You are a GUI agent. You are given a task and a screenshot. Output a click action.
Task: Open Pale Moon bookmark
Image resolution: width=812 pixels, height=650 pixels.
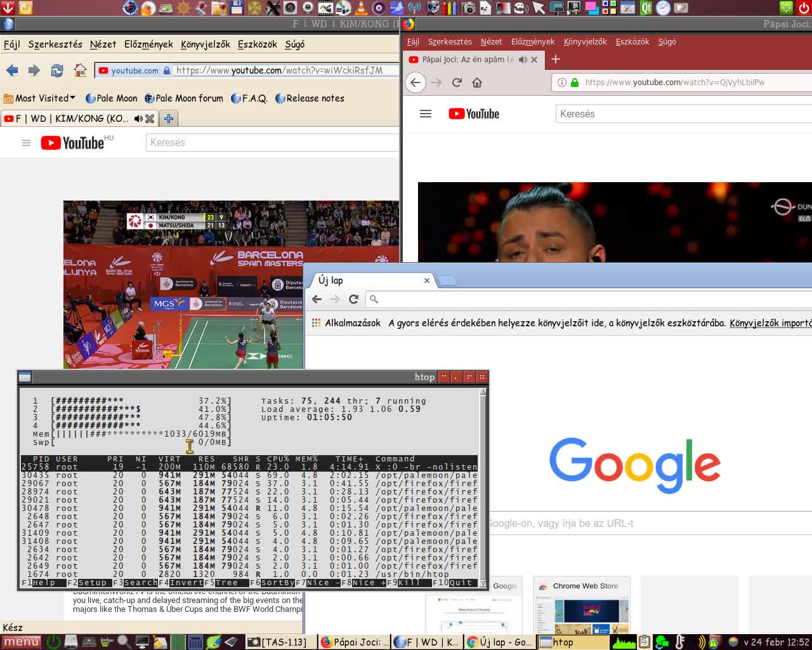click(111, 98)
